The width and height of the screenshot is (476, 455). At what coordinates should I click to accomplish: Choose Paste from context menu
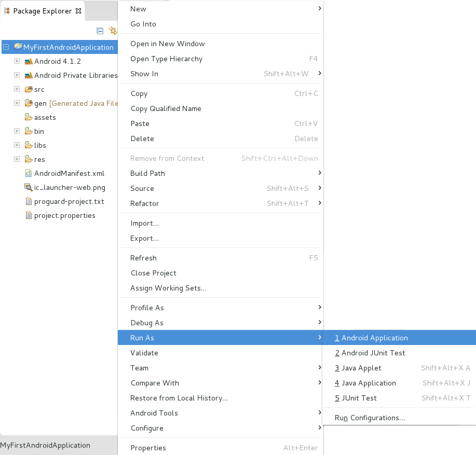pos(221,123)
